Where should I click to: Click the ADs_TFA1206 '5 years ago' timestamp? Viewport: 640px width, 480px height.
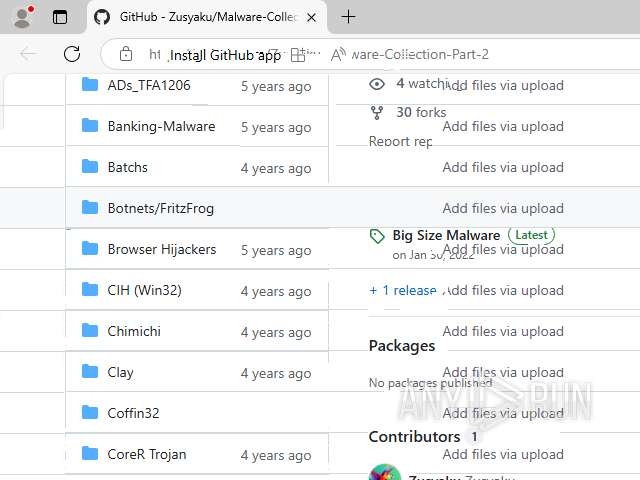(276, 87)
